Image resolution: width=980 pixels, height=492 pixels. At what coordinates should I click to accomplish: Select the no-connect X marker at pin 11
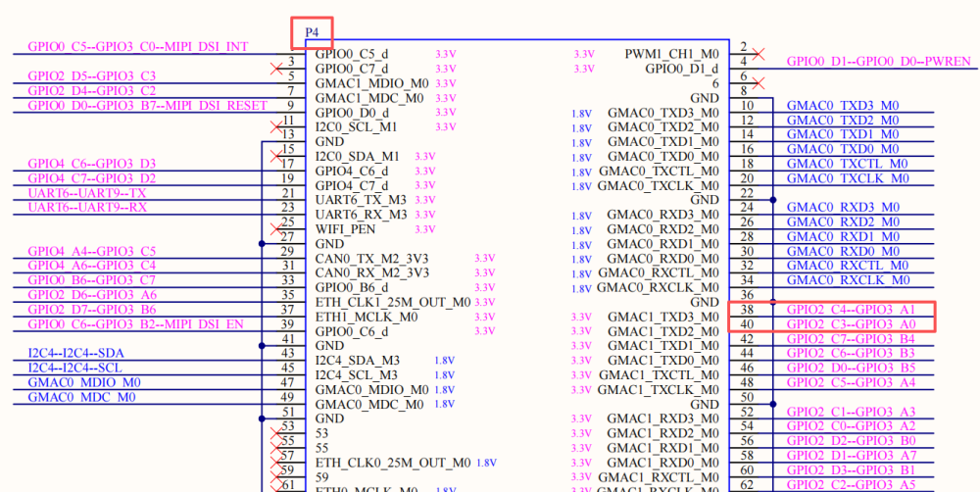(x=275, y=126)
